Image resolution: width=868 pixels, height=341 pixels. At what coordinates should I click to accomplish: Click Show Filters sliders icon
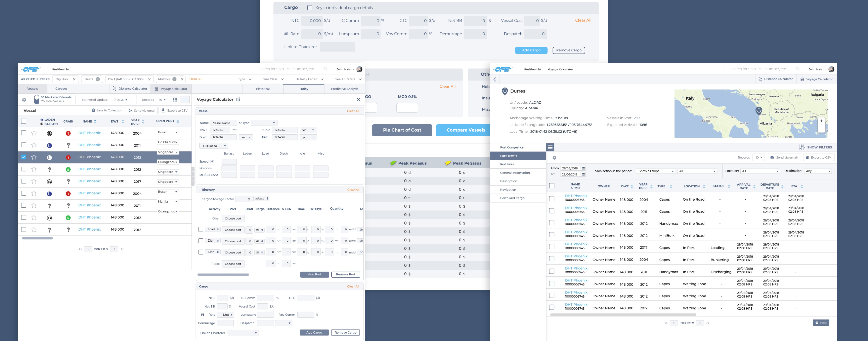[x=802, y=147]
